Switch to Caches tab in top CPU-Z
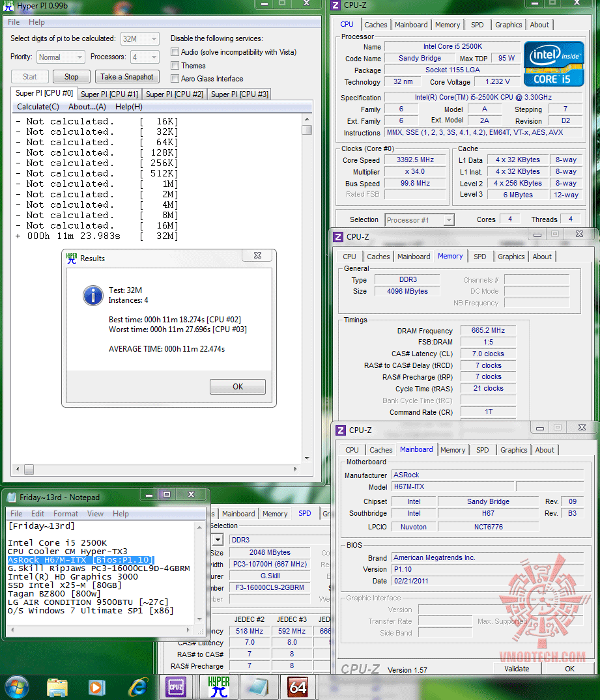 pyautogui.click(x=376, y=25)
